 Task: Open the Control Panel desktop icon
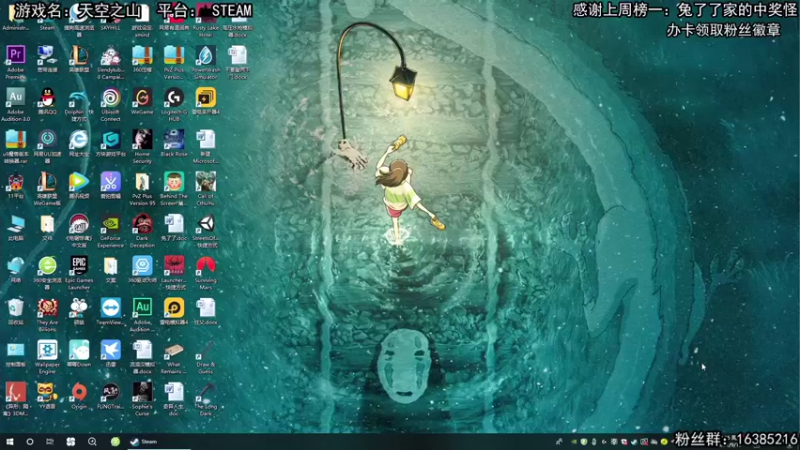16,351
